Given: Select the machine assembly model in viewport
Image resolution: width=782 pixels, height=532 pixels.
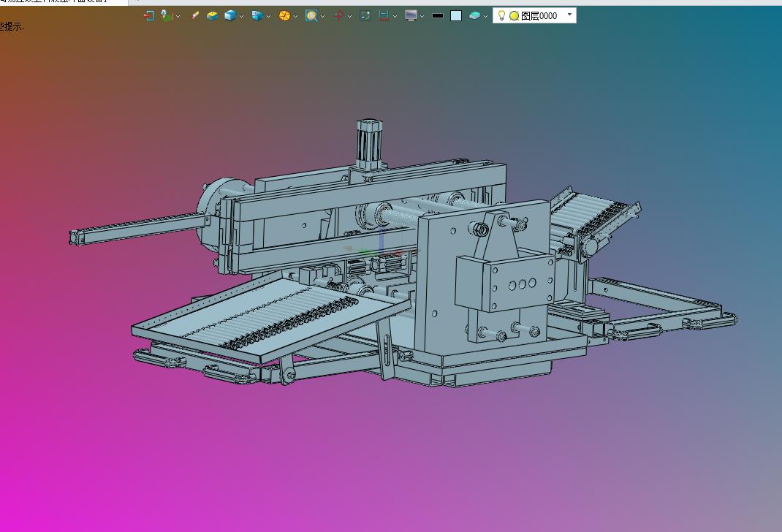Looking at the screenshot, I should pyautogui.click(x=403, y=255).
